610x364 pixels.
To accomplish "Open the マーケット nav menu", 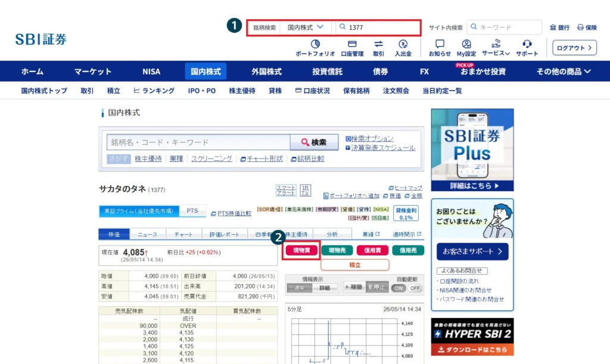I will 92,71.
